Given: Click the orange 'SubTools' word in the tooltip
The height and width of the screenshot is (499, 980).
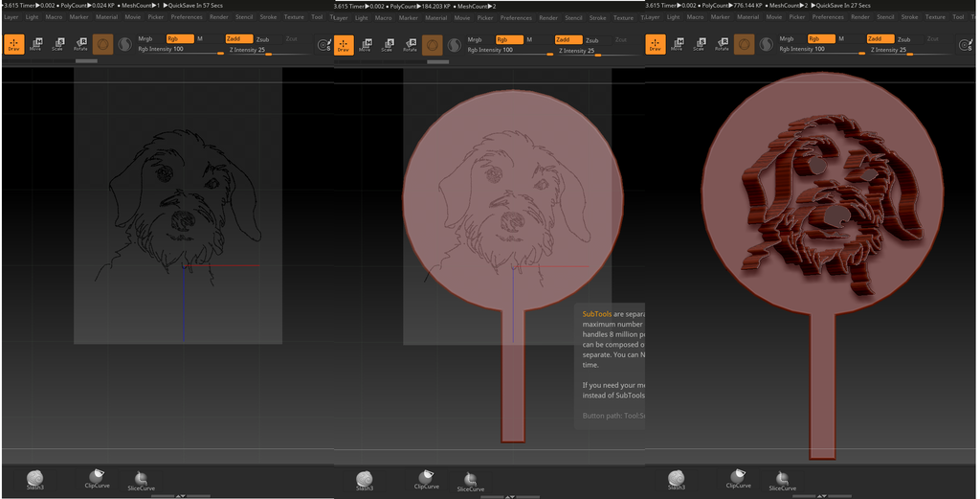Looking at the screenshot, I should pos(597,314).
